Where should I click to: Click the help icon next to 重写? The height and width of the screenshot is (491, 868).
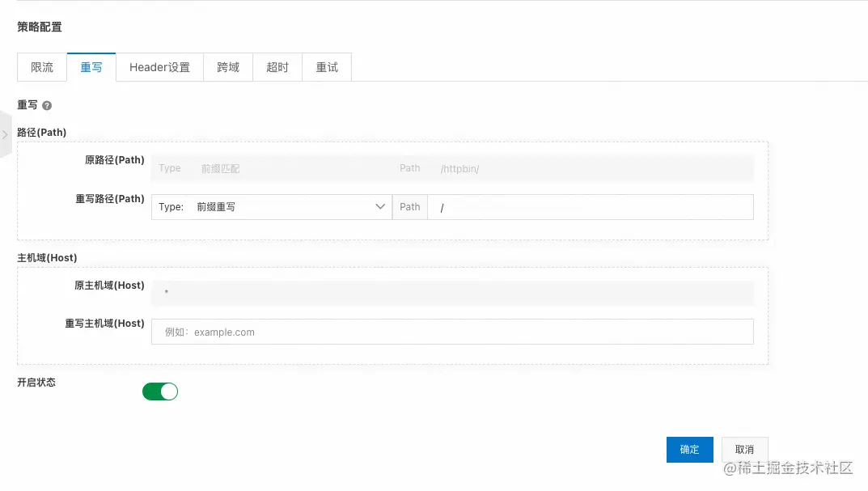(x=46, y=105)
